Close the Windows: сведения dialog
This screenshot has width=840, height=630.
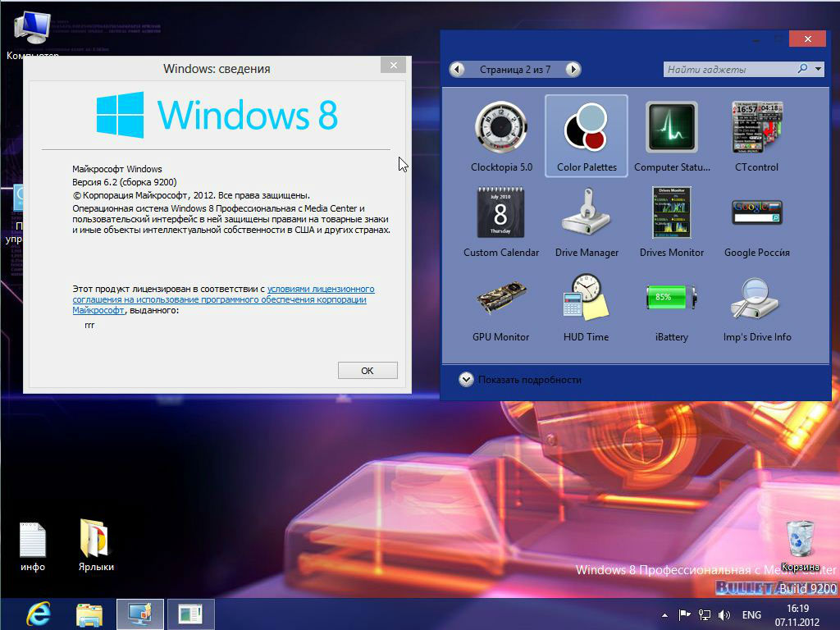(394, 65)
